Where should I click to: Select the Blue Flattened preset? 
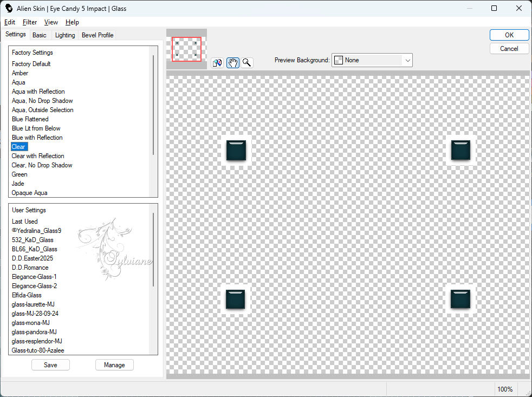pos(30,119)
